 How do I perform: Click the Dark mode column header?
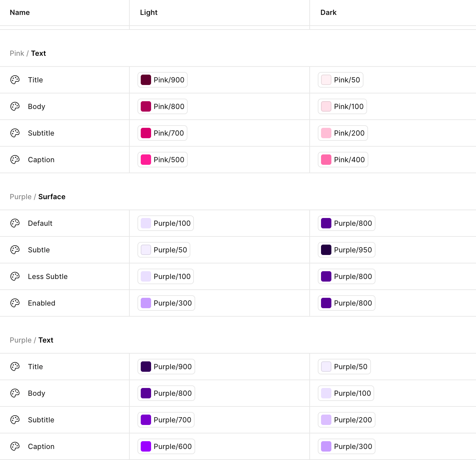(x=328, y=12)
